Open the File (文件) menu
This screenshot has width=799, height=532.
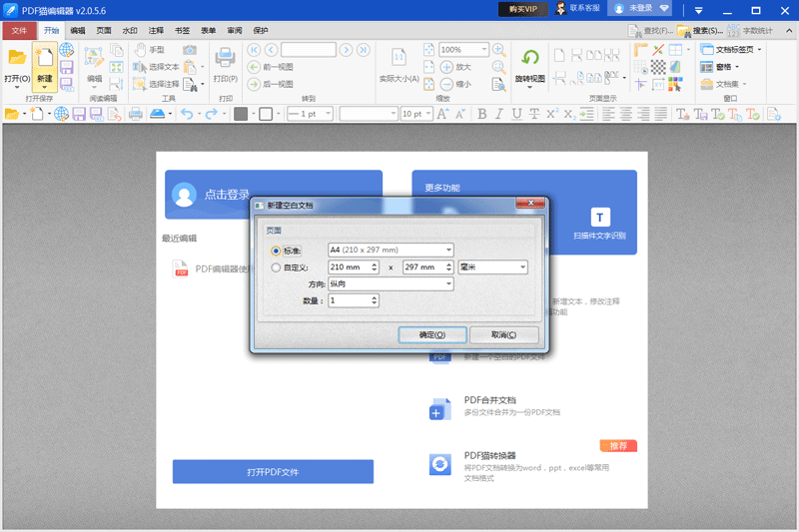19,31
